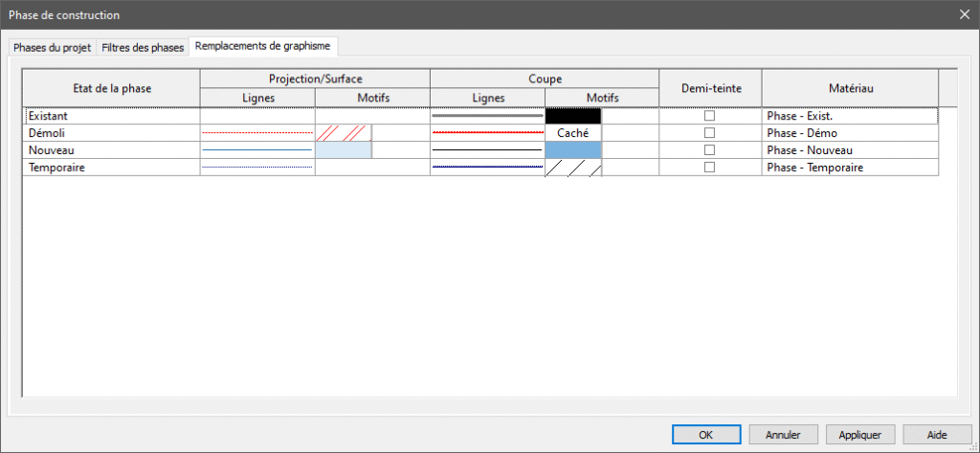The image size is (980, 453).
Task: Switch to the Phases du projet tab
Action: click(x=53, y=47)
